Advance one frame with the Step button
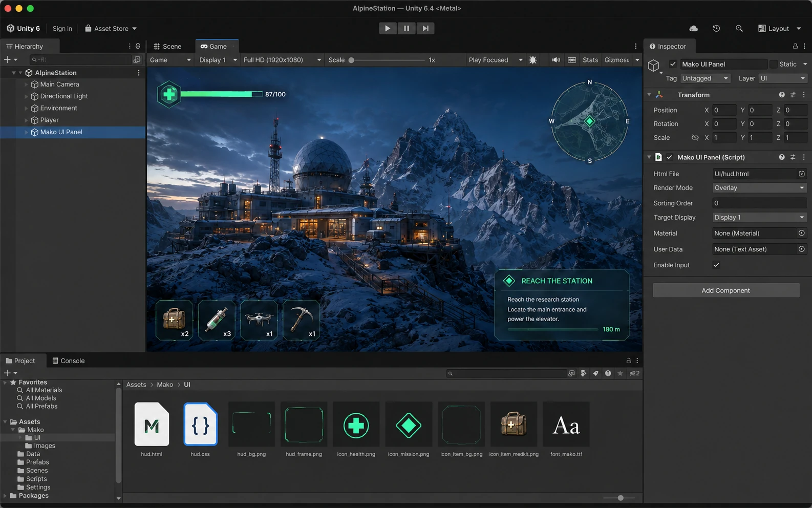Screen dimensions: 812x508 tap(425, 28)
